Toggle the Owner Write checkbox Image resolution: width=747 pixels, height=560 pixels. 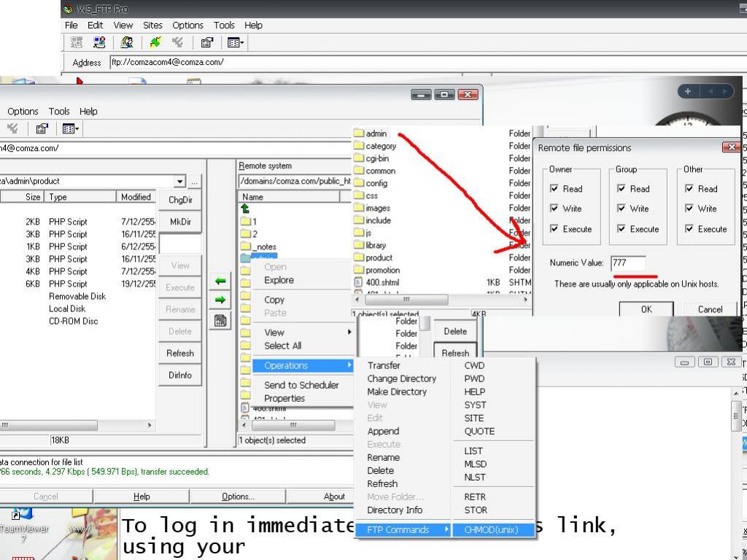(x=554, y=208)
